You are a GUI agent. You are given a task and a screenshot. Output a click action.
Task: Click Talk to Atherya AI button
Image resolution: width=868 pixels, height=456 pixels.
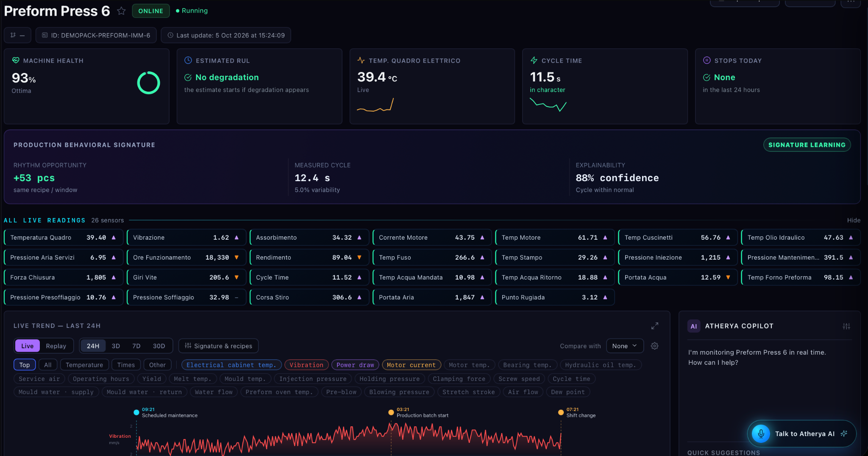801,434
